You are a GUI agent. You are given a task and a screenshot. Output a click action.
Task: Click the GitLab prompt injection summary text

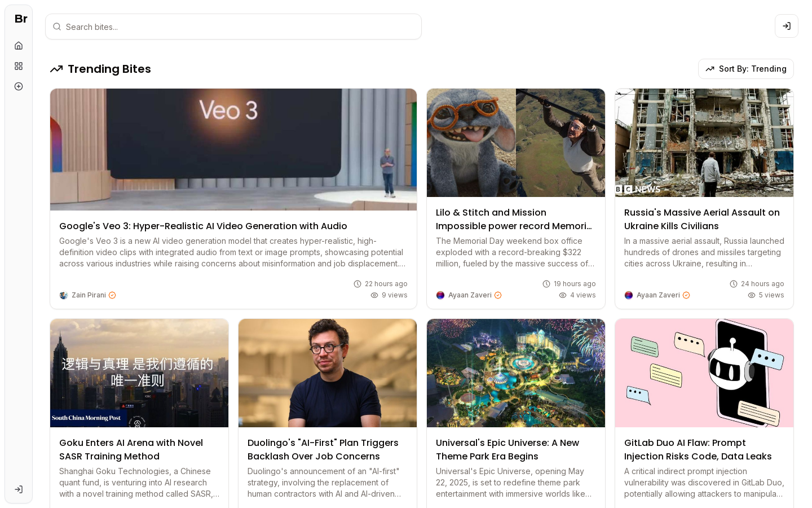pyautogui.click(x=704, y=483)
